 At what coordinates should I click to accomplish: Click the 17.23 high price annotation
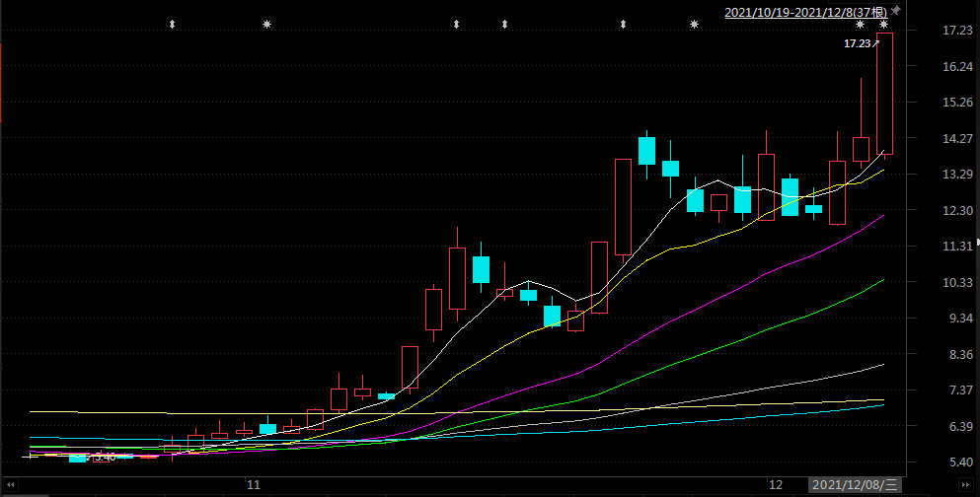(x=858, y=43)
